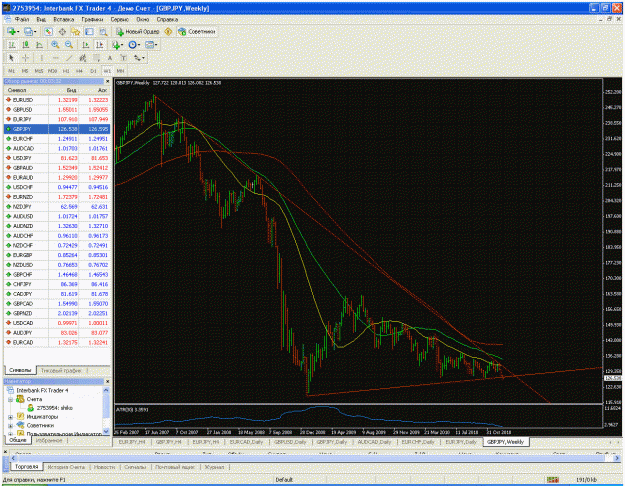Close the Navigator panel
Image resolution: width=625 pixels, height=486 pixels.
(x=107, y=382)
